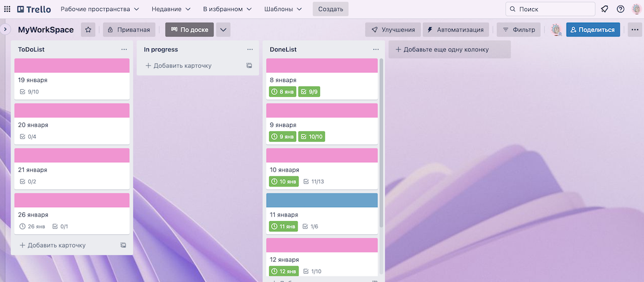Screen dimensions: 644x282
Task: Click the Trello logo home link
Action: click(34, 9)
